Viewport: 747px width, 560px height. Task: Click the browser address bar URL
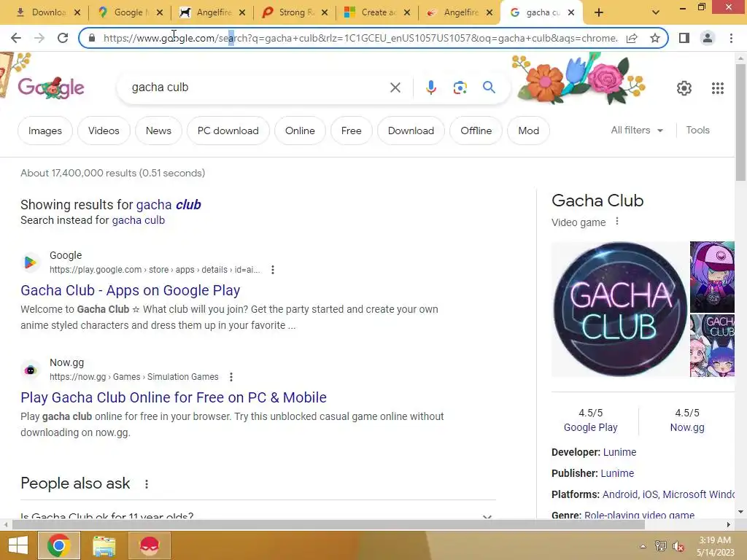[x=360, y=38]
